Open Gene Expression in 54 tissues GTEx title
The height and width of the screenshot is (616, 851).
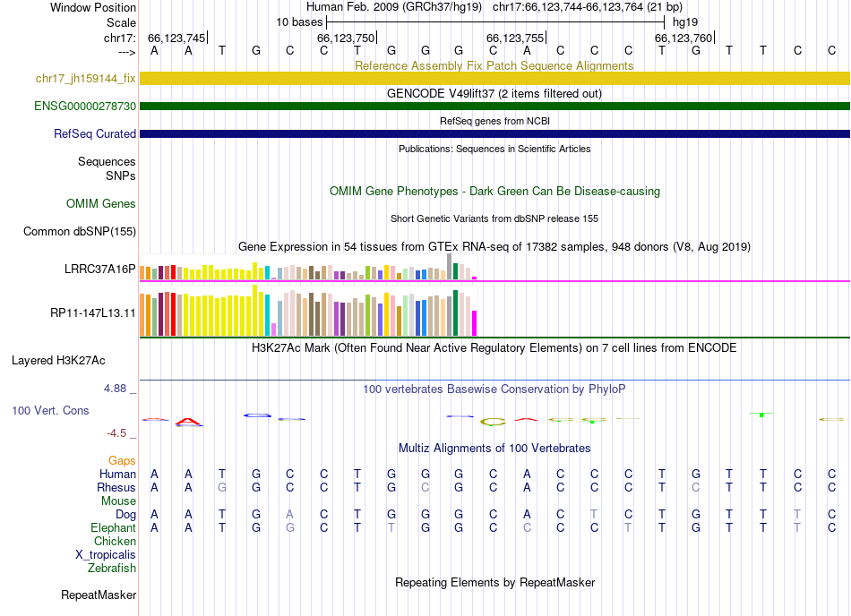tap(494, 247)
